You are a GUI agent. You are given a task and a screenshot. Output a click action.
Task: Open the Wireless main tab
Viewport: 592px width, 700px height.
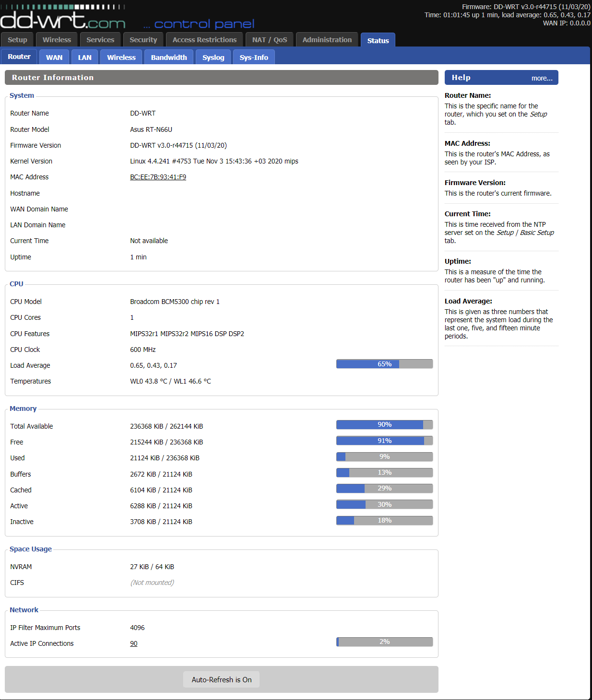(57, 40)
